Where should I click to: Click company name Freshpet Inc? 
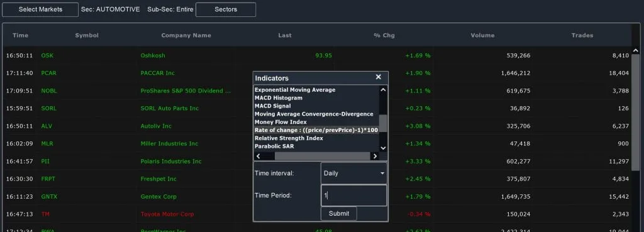pyautogui.click(x=158, y=179)
